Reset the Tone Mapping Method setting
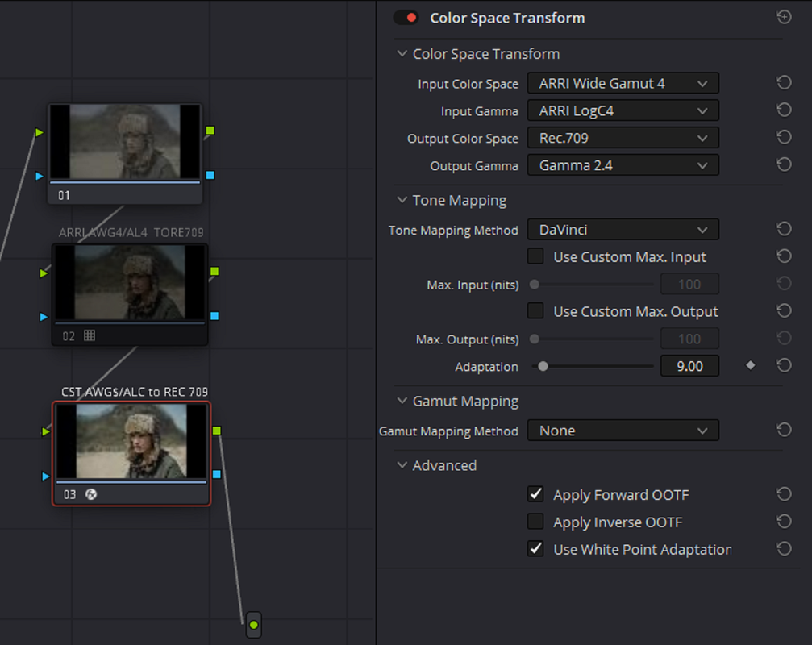This screenshot has height=645, width=812. (784, 229)
